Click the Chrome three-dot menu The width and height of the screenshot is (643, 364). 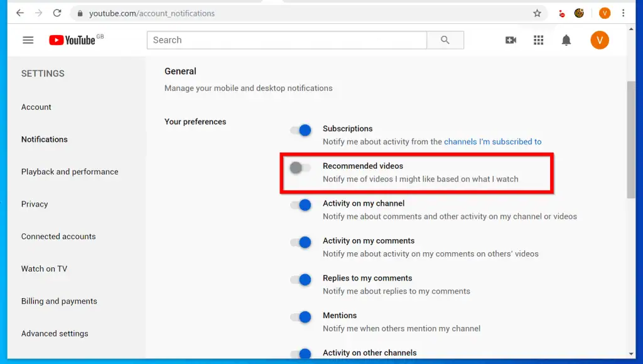pos(624,13)
